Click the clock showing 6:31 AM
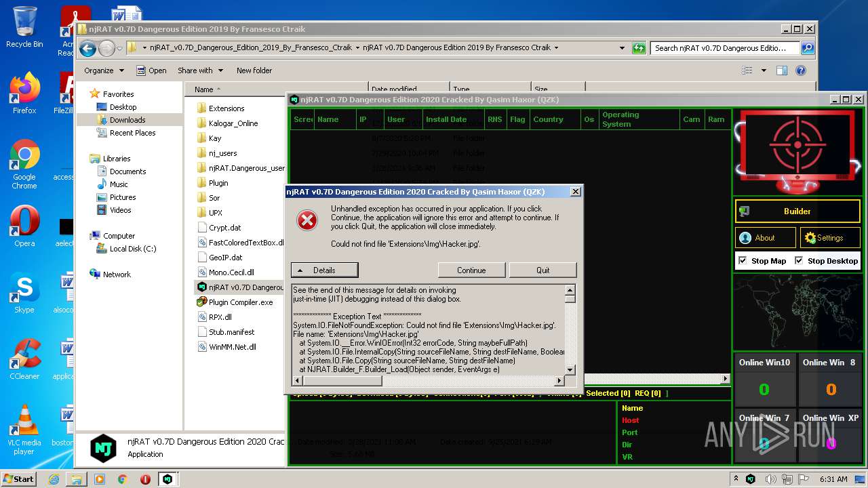Image resolution: width=868 pixels, height=488 pixels. pyautogui.click(x=833, y=479)
